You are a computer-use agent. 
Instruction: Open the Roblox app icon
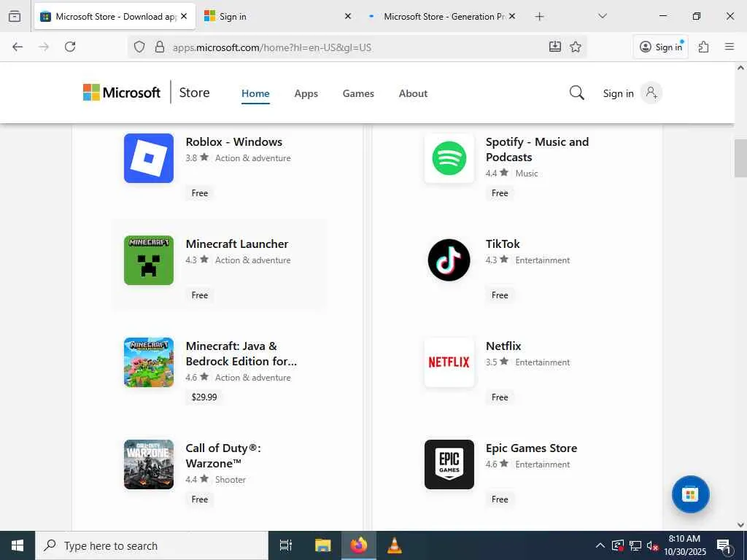(149, 158)
